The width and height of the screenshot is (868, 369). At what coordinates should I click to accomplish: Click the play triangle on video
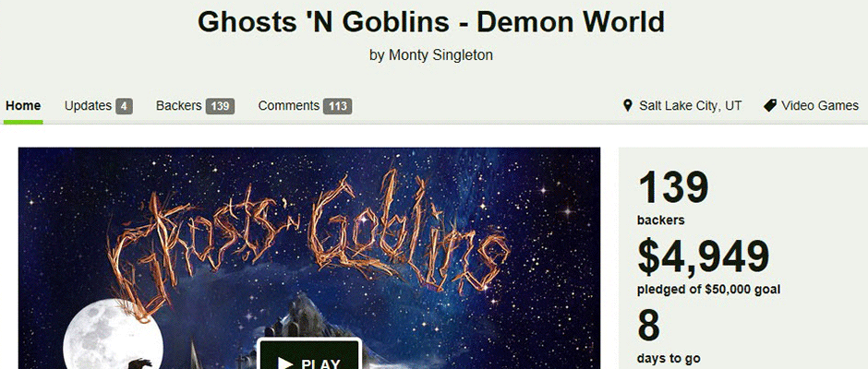tap(285, 363)
